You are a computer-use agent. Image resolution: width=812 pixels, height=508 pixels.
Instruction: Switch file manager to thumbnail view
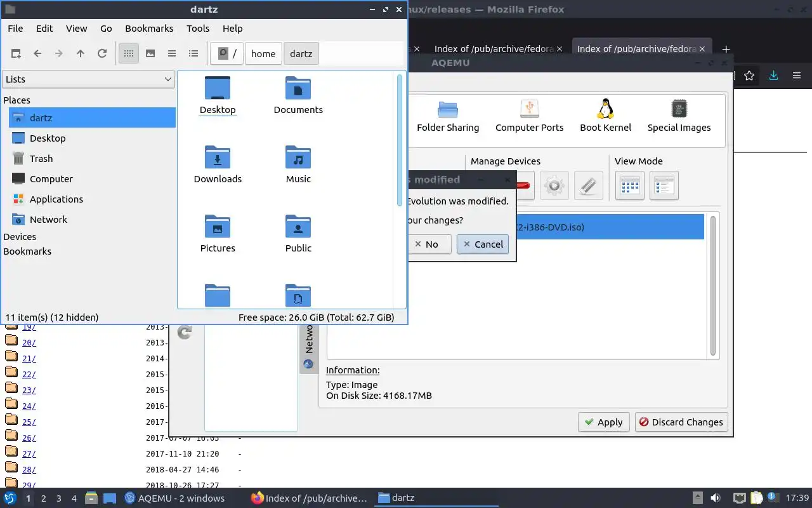pyautogui.click(x=150, y=54)
